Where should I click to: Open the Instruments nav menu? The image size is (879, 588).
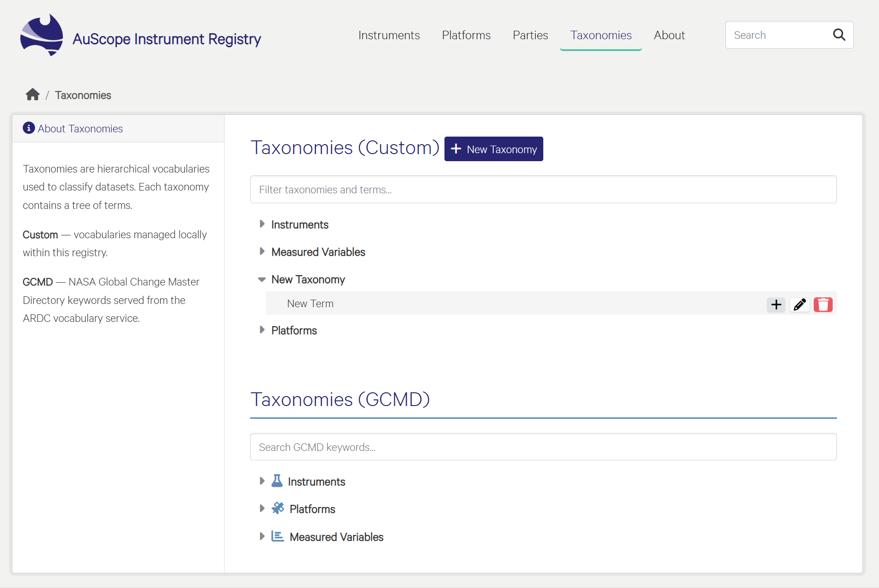[389, 35]
